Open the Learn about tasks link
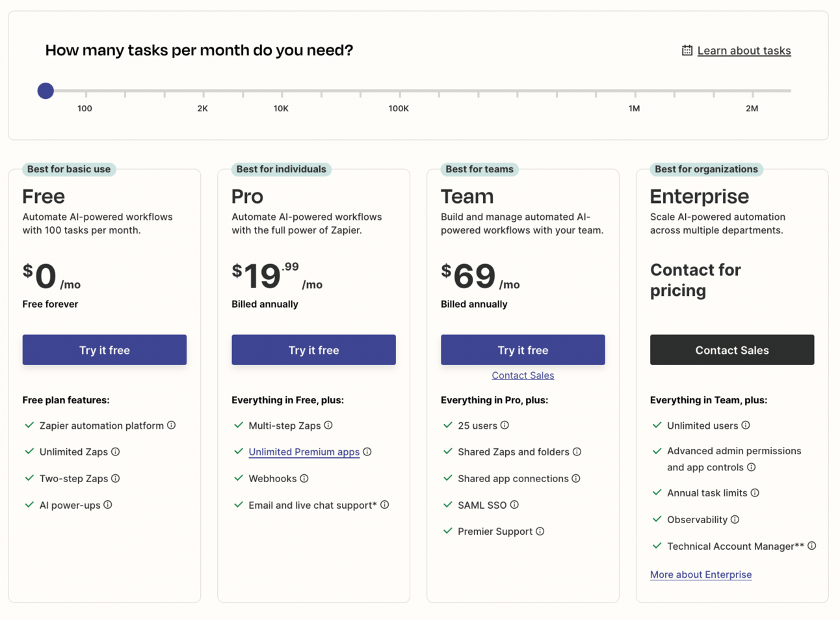 [744, 51]
